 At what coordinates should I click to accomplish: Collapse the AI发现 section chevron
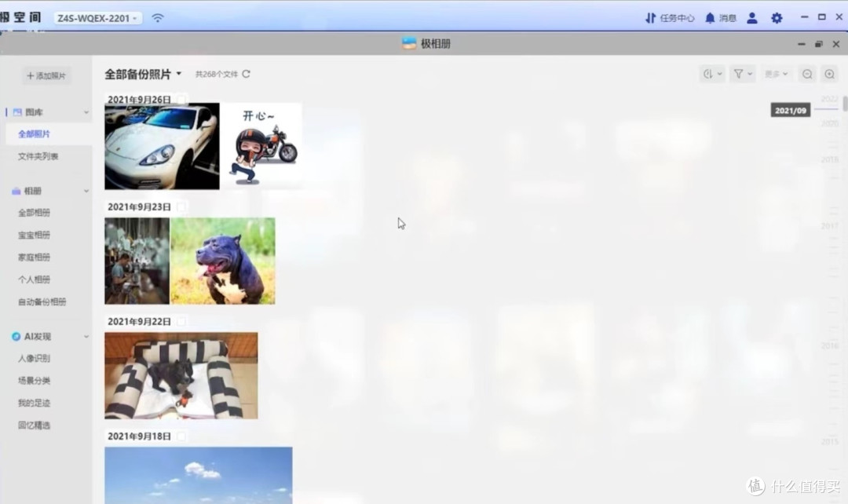[86, 336]
